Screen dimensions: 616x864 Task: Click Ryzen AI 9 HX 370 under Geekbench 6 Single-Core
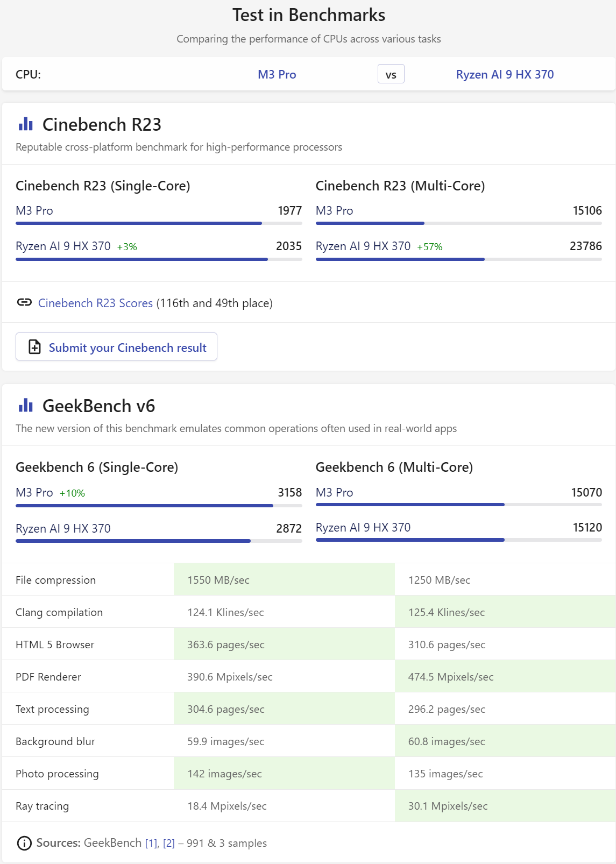point(63,528)
